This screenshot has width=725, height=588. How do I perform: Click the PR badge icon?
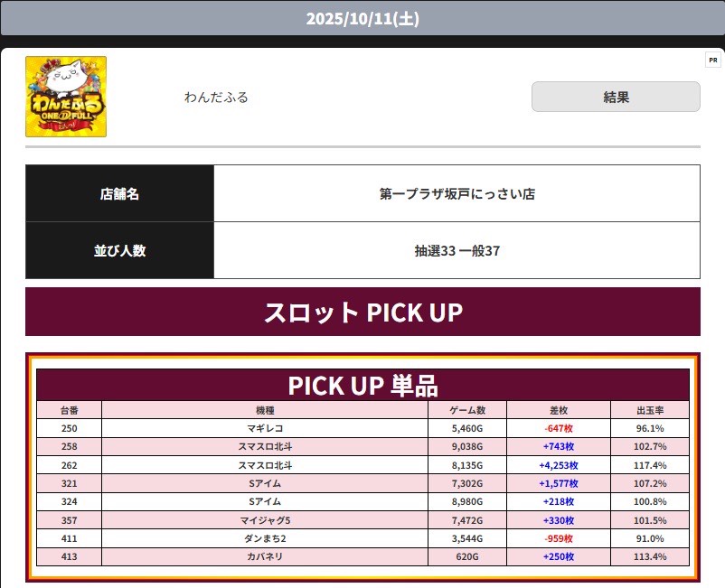point(713,60)
